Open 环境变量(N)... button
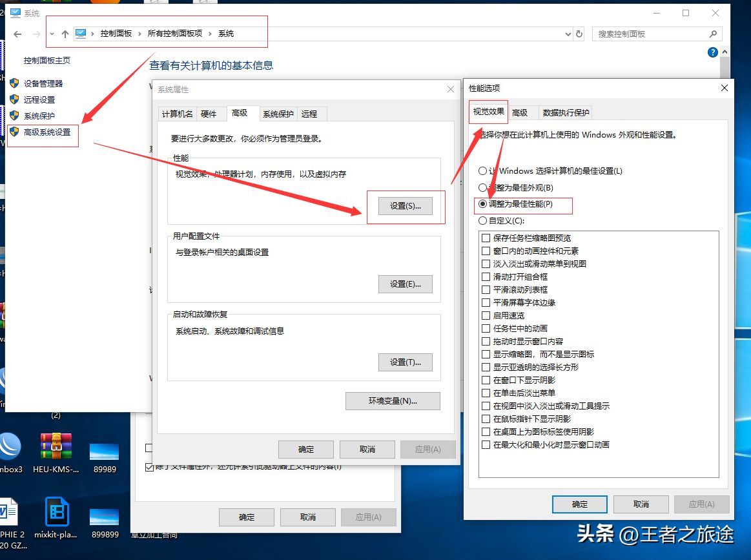The height and width of the screenshot is (560, 751). click(393, 401)
